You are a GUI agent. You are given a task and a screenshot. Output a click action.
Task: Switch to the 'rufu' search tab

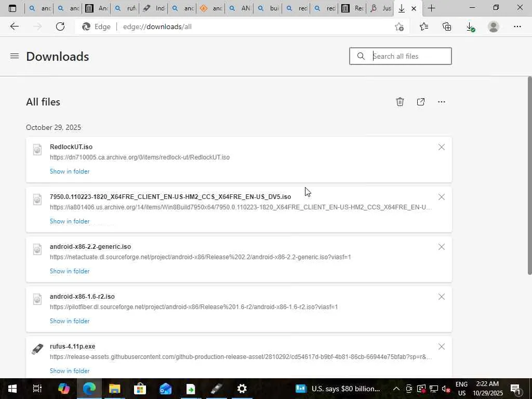click(x=126, y=8)
